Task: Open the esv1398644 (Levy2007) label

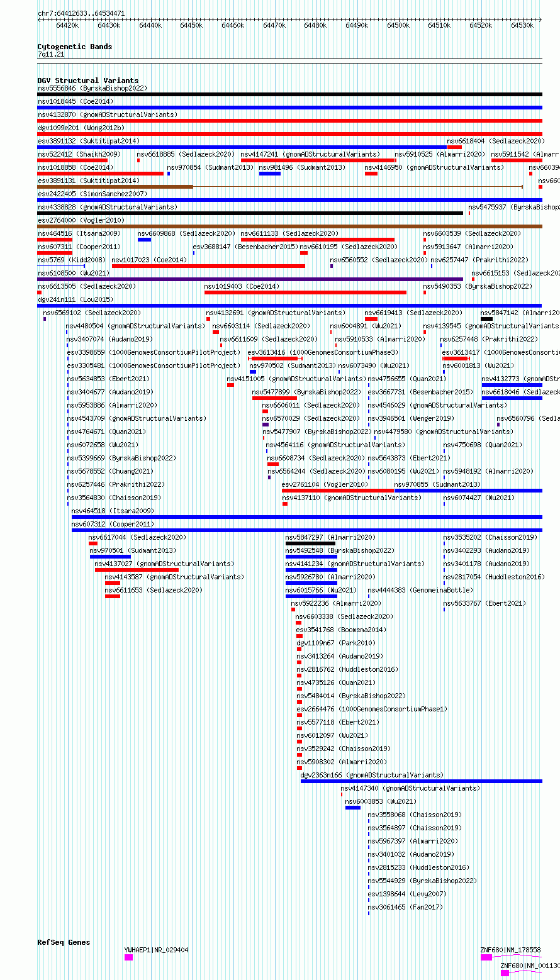Action: 407,894
